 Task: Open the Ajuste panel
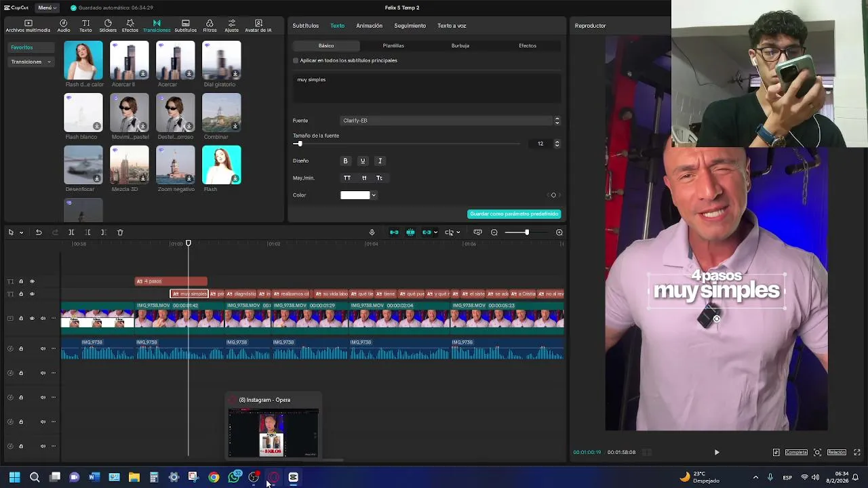coord(232,26)
